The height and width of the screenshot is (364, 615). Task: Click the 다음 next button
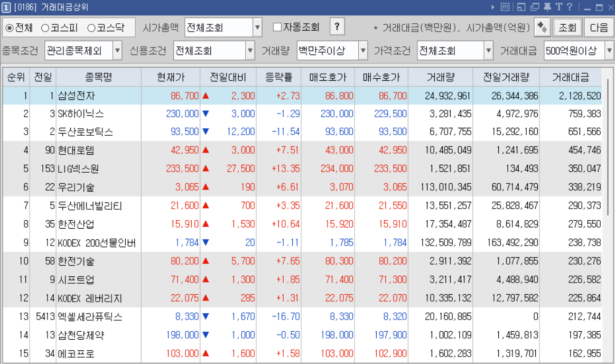[x=599, y=27]
